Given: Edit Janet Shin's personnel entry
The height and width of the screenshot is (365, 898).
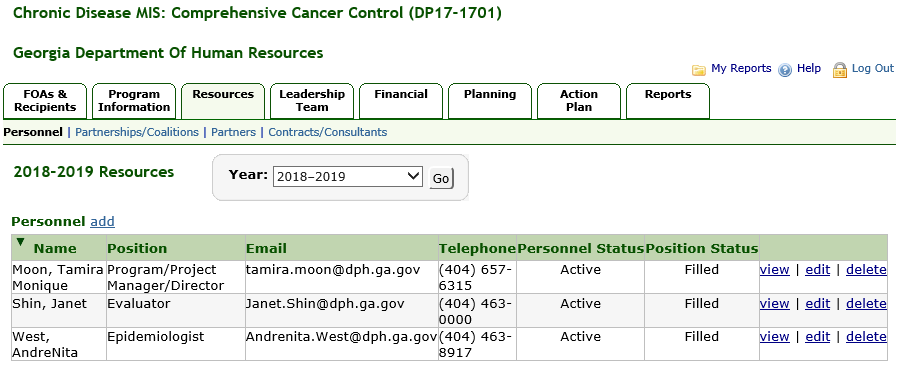Looking at the screenshot, I should [x=817, y=304].
